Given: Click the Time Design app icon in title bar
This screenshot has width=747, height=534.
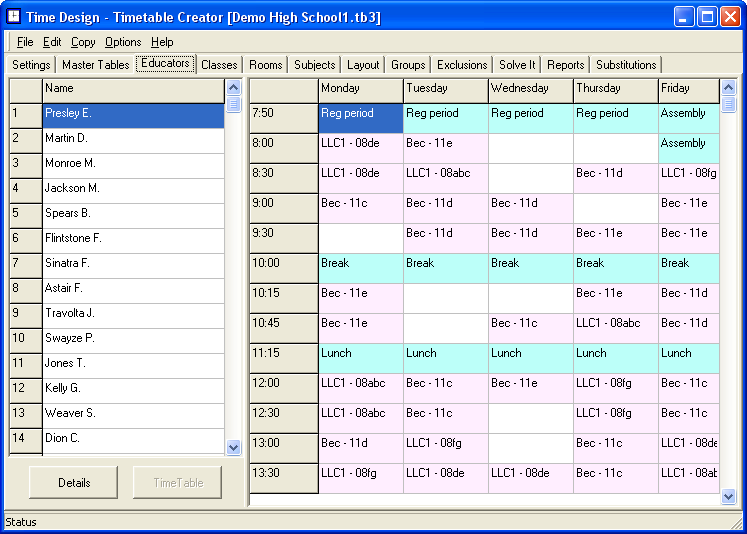Looking at the screenshot, I should [14, 17].
